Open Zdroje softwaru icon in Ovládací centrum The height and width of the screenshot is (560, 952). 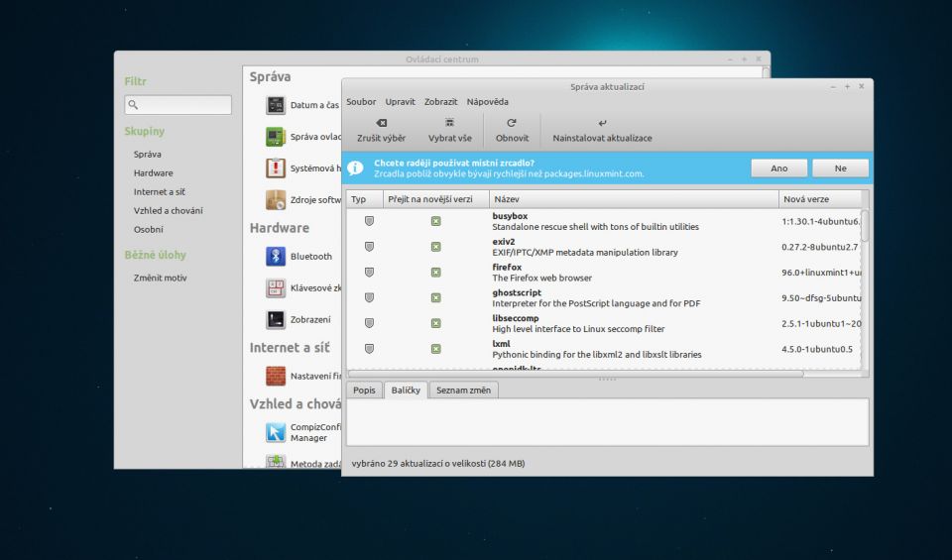pyautogui.click(x=276, y=199)
